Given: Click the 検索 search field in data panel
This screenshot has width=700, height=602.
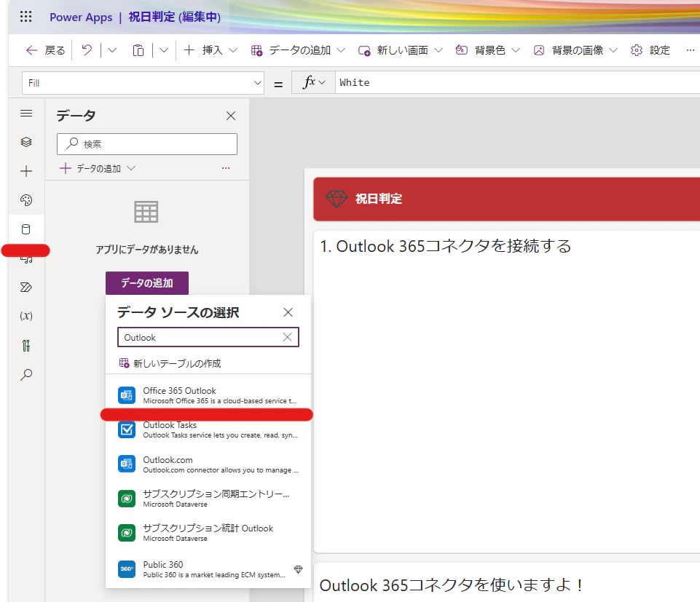Looking at the screenshot, I should [147, 144].
